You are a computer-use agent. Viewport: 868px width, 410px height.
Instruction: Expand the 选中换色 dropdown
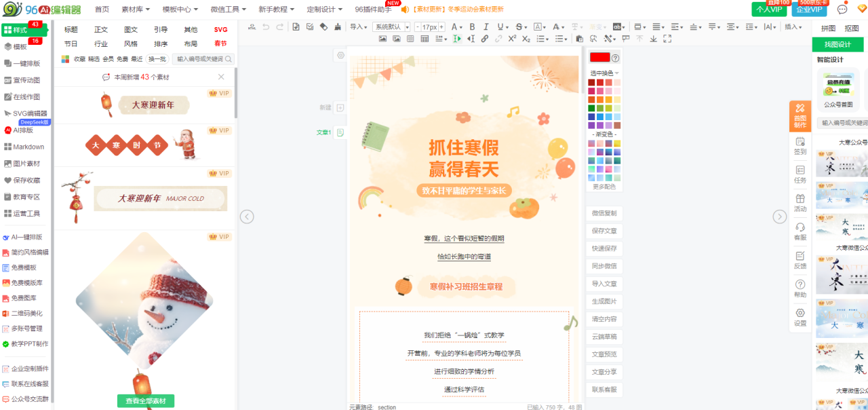coord(604,73)
